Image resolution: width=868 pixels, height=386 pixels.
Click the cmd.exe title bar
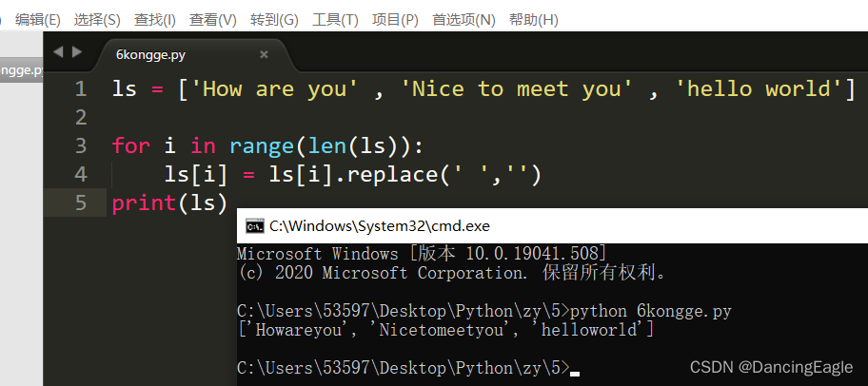tap(552, 226)
